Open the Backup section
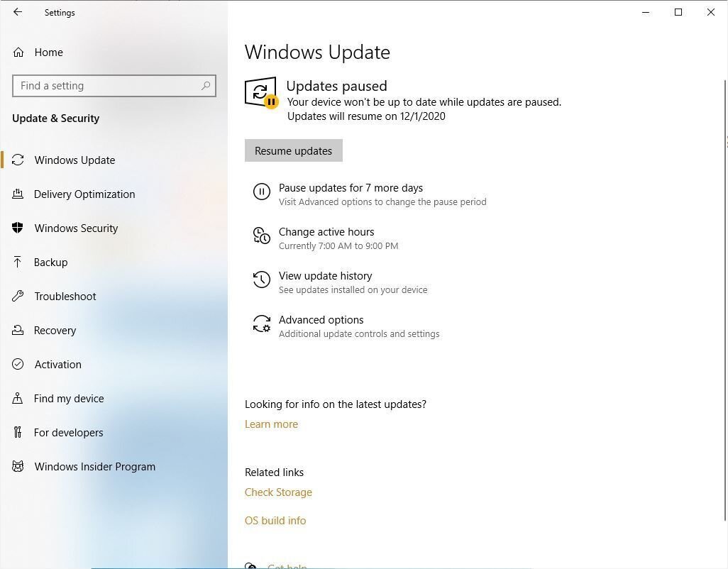Image resolution: width=728 pixels, height=569 pixels. 50,263
